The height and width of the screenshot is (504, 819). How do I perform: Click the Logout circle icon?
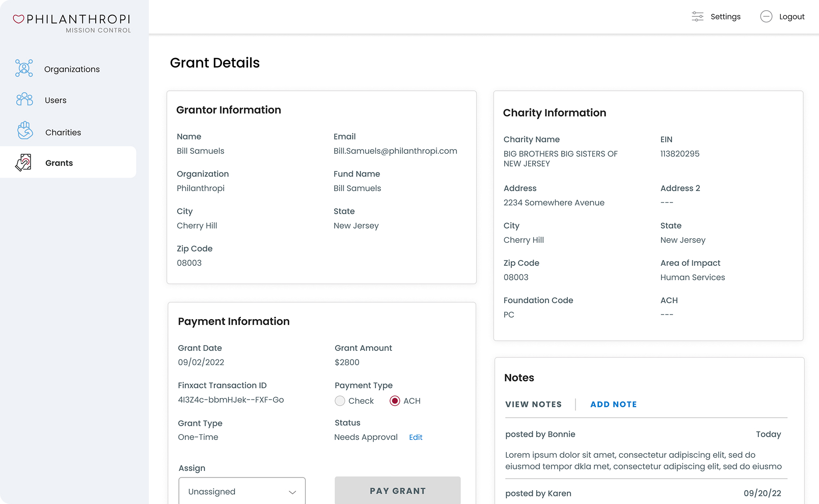tap(766, 16)
